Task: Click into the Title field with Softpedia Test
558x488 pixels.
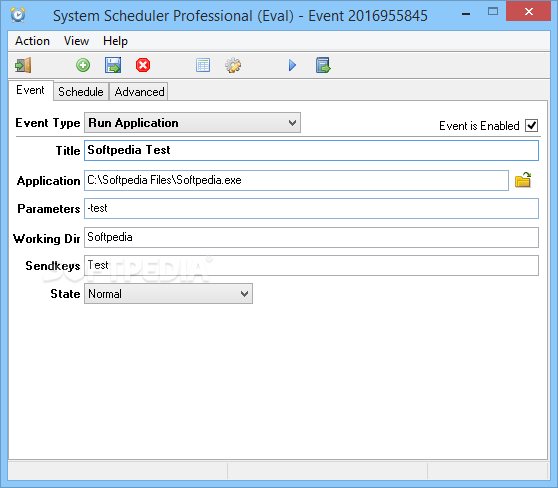Action: 311,150
